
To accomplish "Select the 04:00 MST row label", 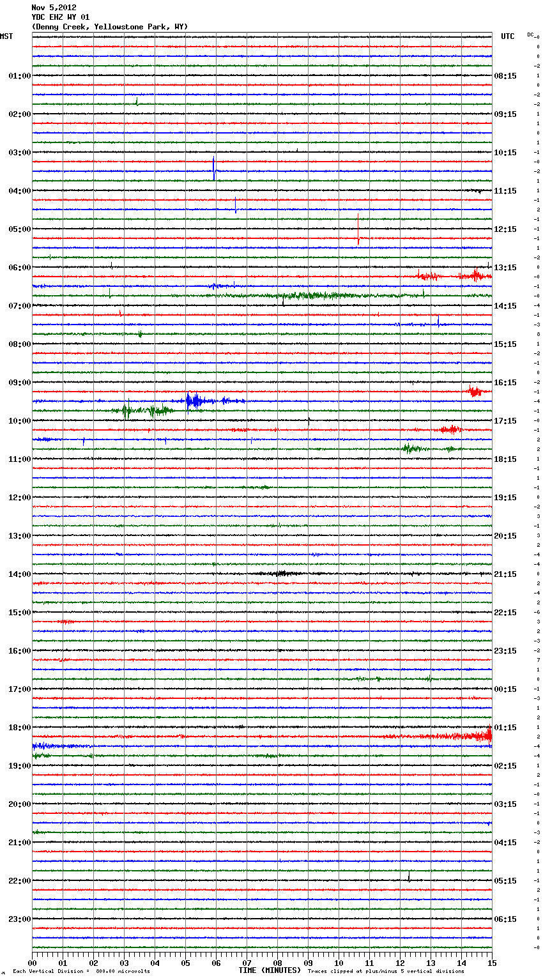I will tap(20, 191).
